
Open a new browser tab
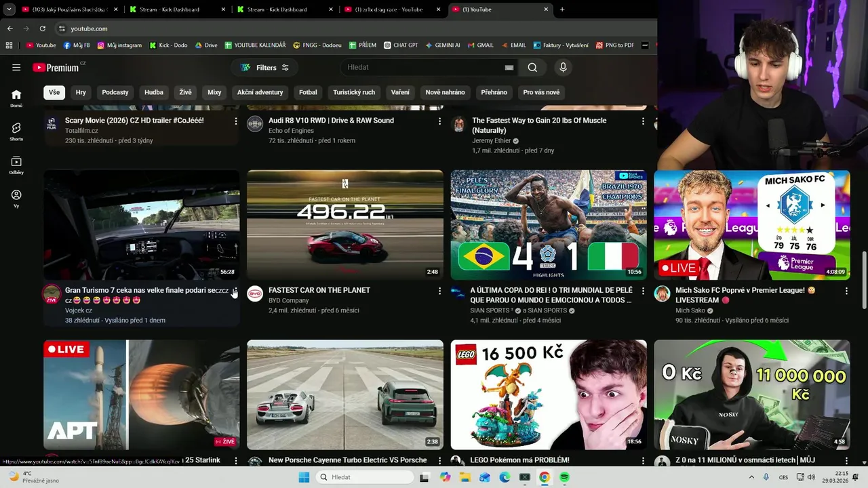click(562, 9)
